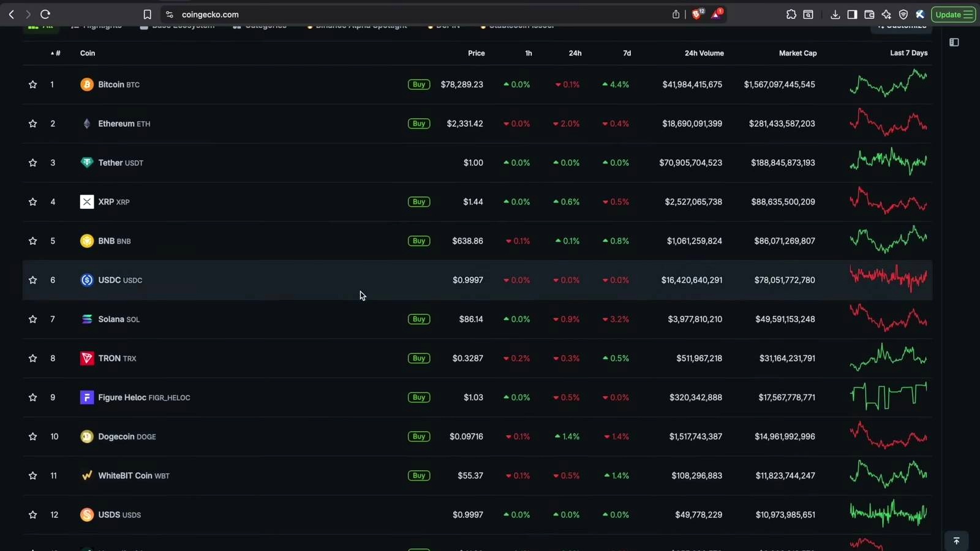Go back to the previous page
This screenshot has height=551, width=980.
tap(12, 14)
